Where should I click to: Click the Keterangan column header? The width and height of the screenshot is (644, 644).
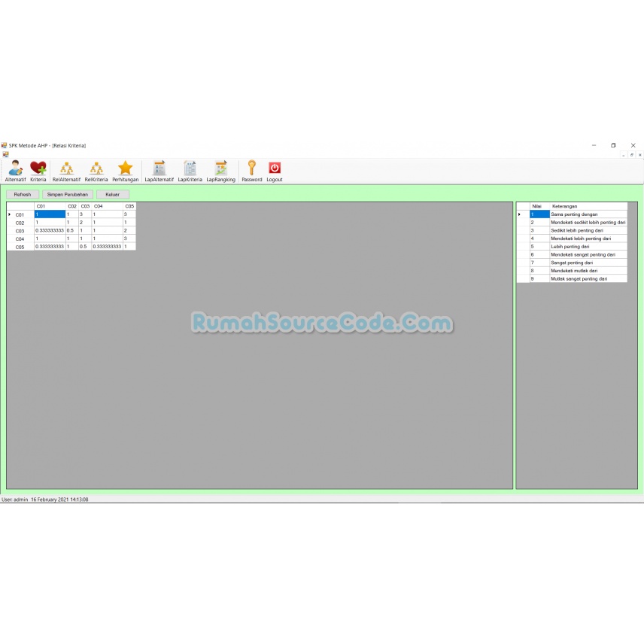[588, 206]
